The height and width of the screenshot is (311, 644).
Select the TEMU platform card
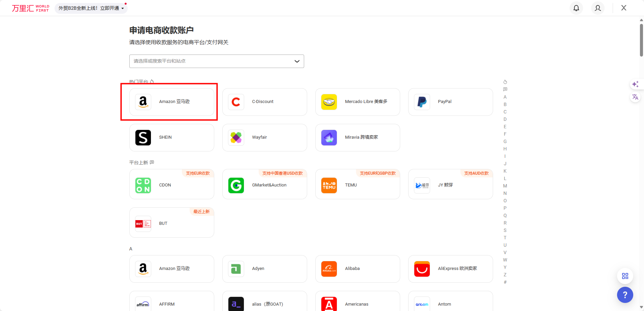click(x=357, y=184)
